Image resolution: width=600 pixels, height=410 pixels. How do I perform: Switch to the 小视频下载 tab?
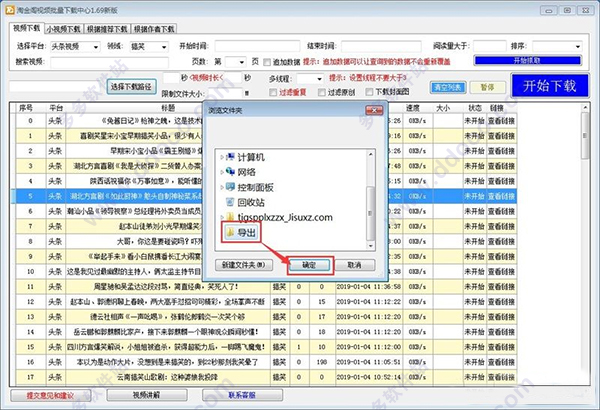64,29
